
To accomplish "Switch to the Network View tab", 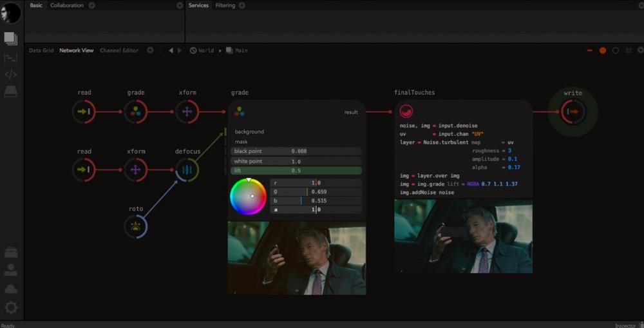I will 77,50.
